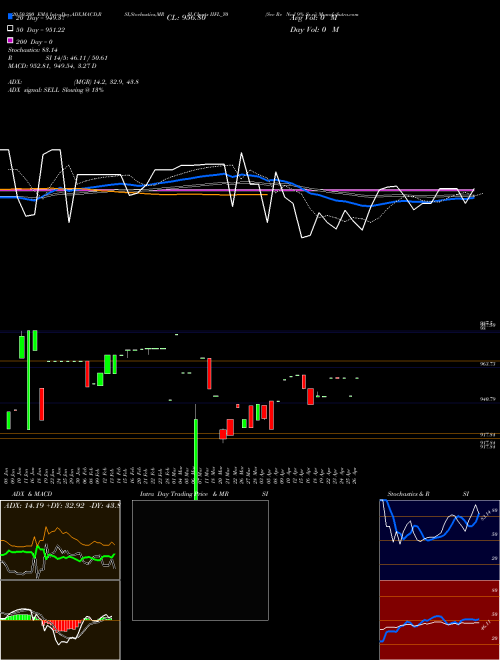
Task: Click the tall green candlestick below the chart
Action: pos(196,459)
